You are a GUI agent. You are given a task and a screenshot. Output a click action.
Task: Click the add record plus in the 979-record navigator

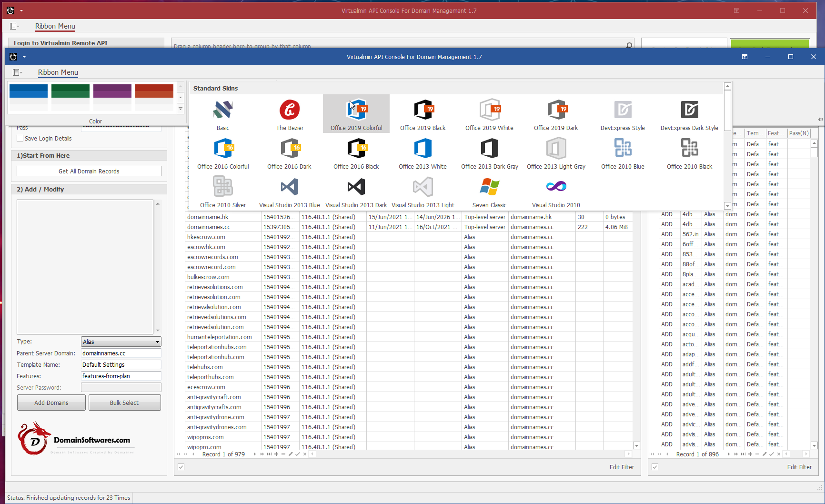(276, 454)
